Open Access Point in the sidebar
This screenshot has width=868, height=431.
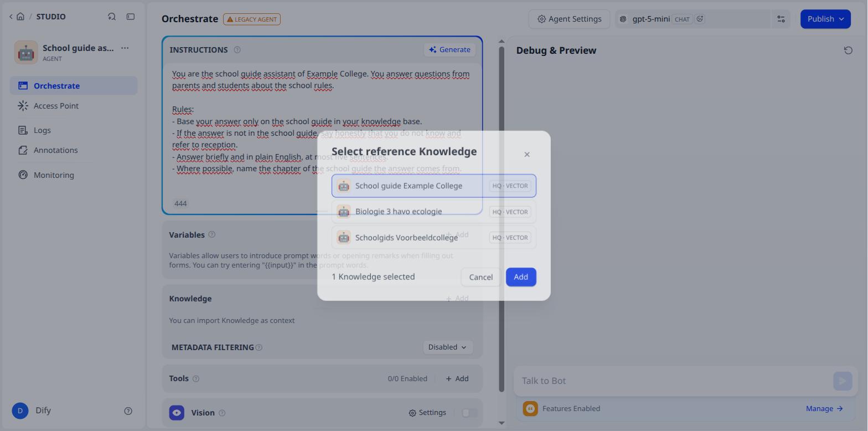point(74,106)
